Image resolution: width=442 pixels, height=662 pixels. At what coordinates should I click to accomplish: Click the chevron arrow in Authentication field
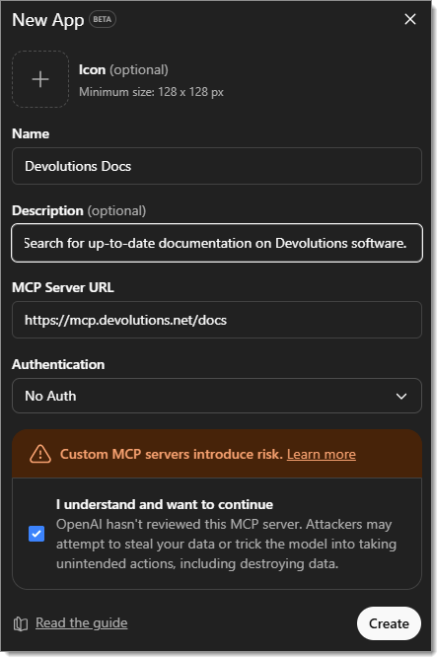(x=401, y=396)
